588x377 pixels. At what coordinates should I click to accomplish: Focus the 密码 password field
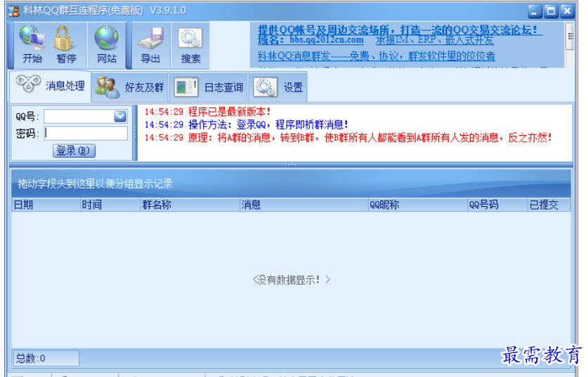[86, 134]
